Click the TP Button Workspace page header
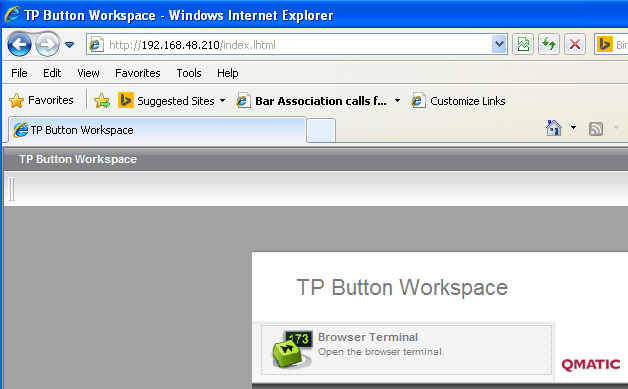The height and width of the screenshot is (389, 628). [78, 159]
